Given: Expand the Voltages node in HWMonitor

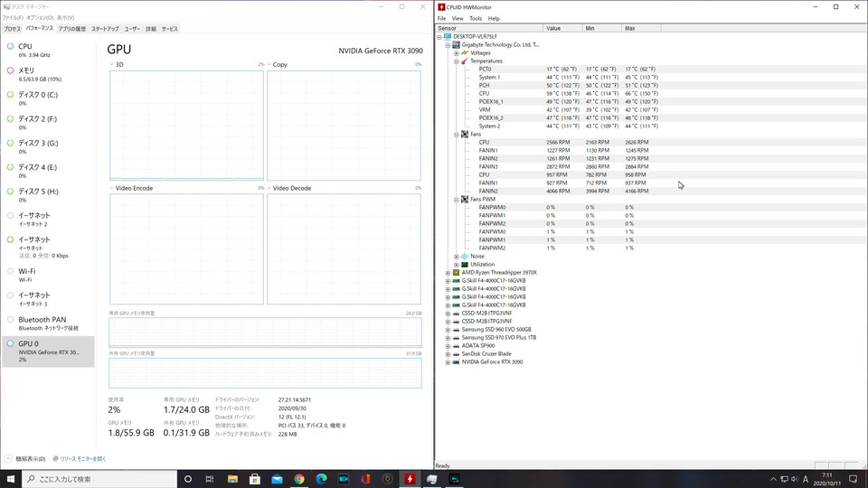Looking at the screenshot, I should point(456,53).
